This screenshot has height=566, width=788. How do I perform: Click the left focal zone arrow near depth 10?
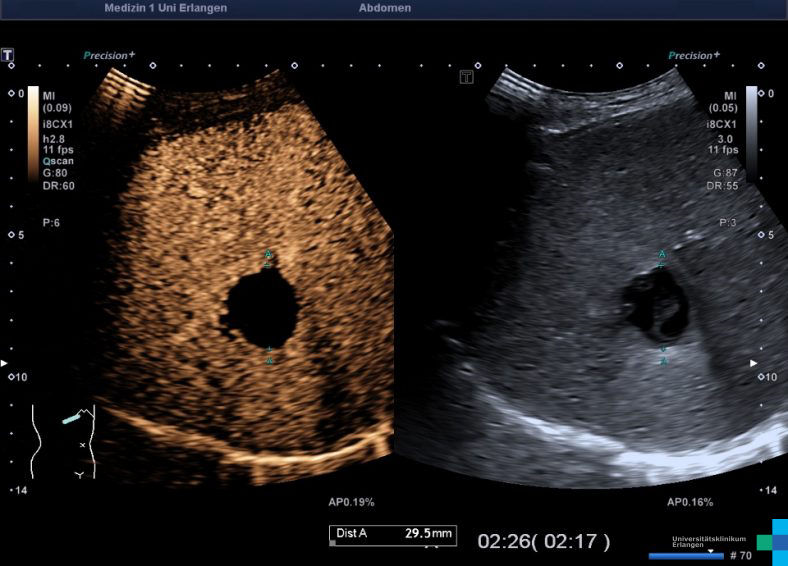4,362
